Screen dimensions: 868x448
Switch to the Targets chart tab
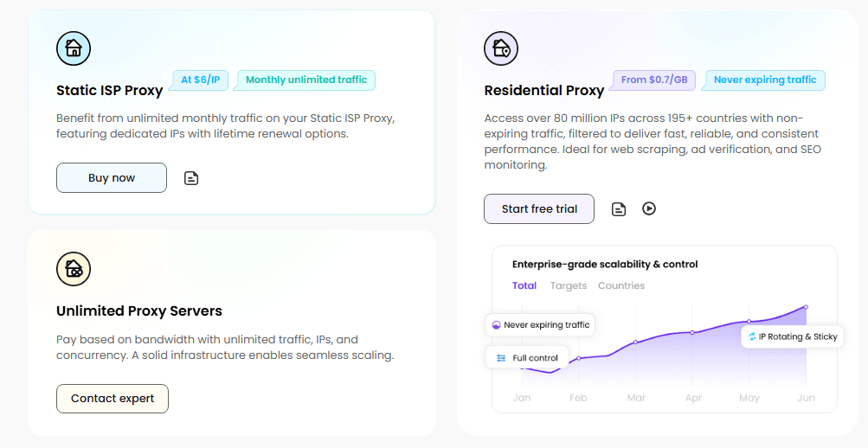pos(569,285)
